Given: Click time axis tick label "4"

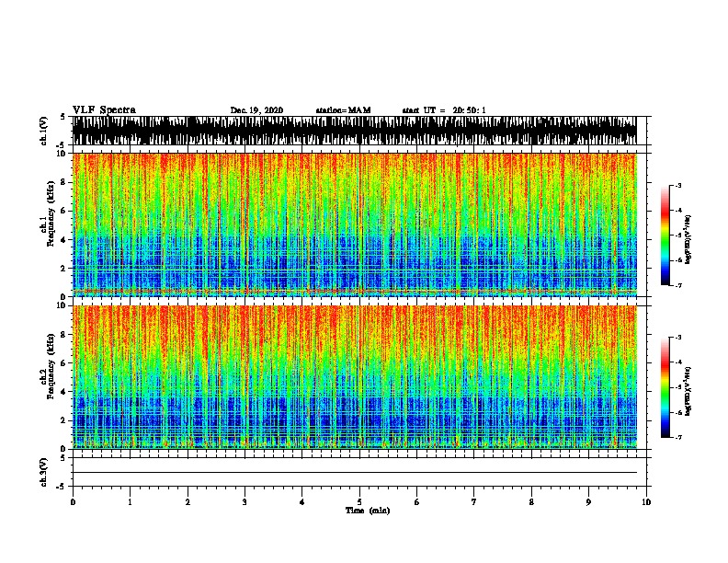Looking at the screenshot, I should pos(301,502).
